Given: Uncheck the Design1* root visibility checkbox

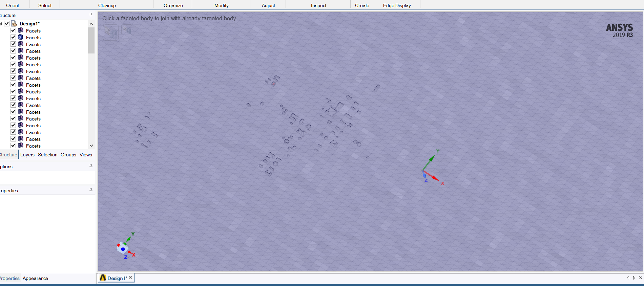Looking at the screenshot, I should click(x=7, y=24).
